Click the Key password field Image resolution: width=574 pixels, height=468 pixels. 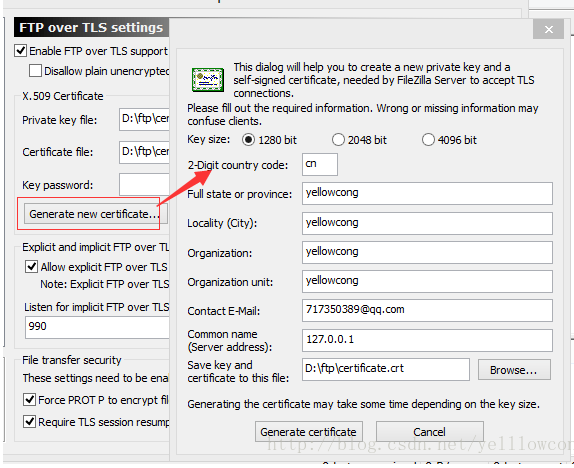(x=144, y=185)
